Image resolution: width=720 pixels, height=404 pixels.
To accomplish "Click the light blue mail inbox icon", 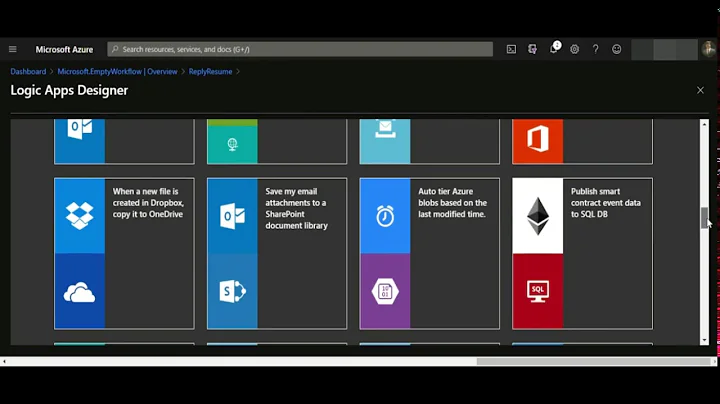I will (x=385, y=140).
